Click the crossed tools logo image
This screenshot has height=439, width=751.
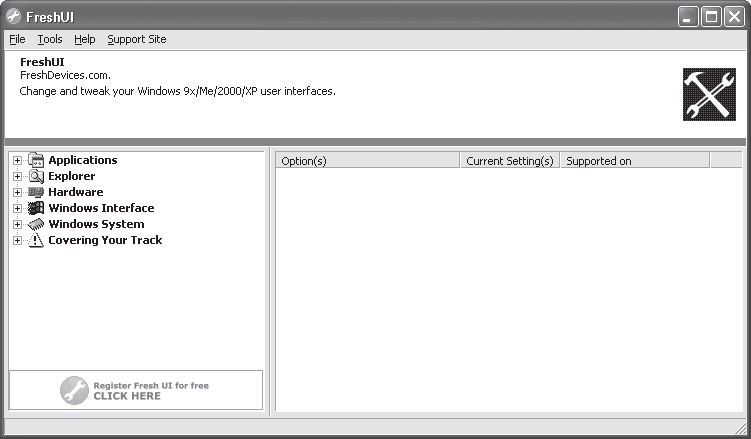(709, 94)
